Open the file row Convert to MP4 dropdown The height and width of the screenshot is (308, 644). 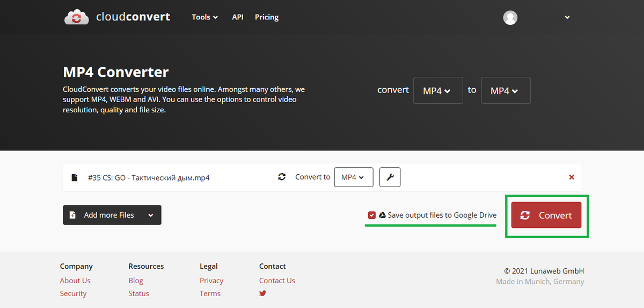pyautogui.click(x=354, y=177)
